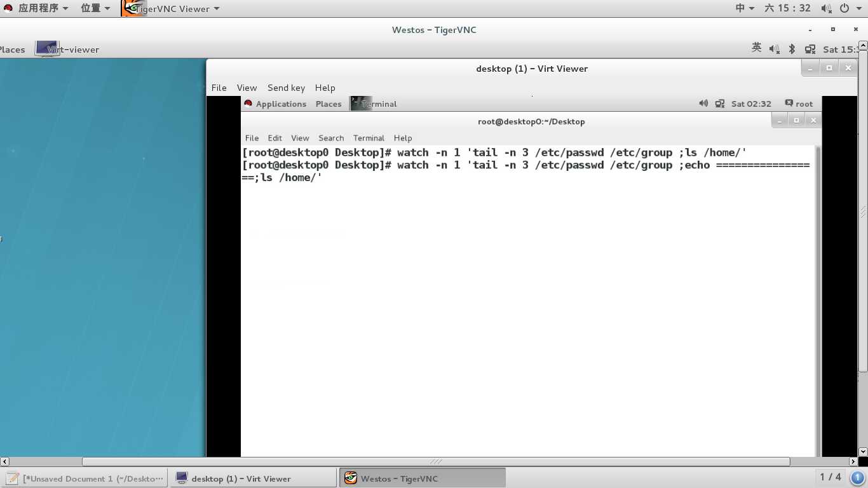This screenshot has height=488, width=868.
Task: Close the root@desktop0 terminal window
Action: pos(813,120)
